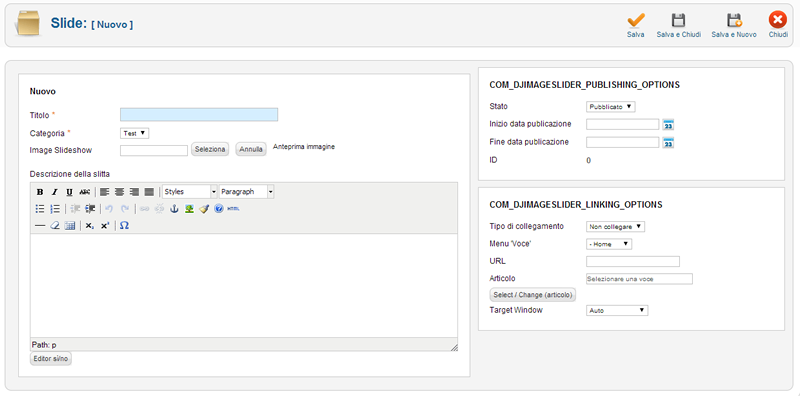The height and width of the screenshot is (396, 800).
Task: Increase indentation with the indent icon
Action: coord(90,209)
